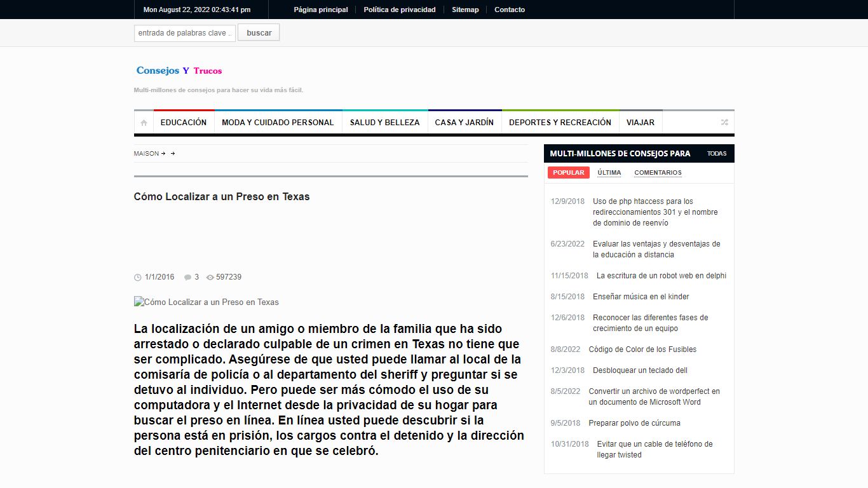
Task: Open Enseñar música en el kinder article
Action: coord(641,297)
